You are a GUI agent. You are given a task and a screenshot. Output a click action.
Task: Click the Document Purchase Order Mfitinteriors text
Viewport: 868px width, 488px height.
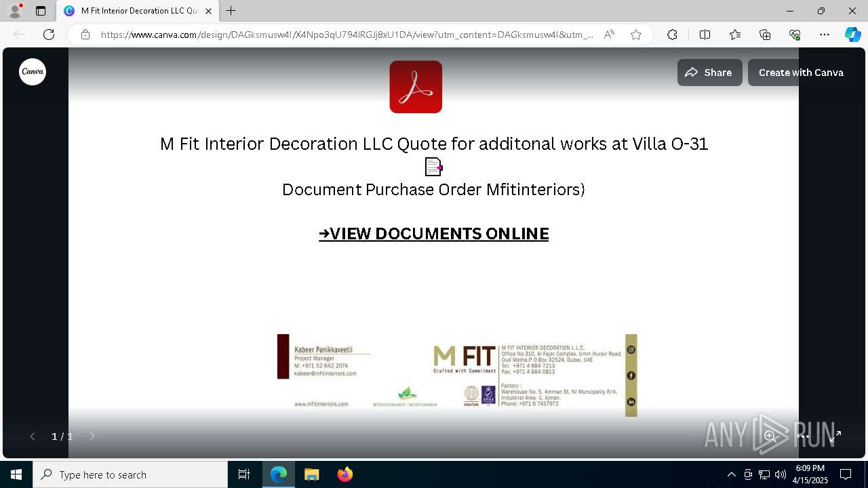click(x=433, y=189)
